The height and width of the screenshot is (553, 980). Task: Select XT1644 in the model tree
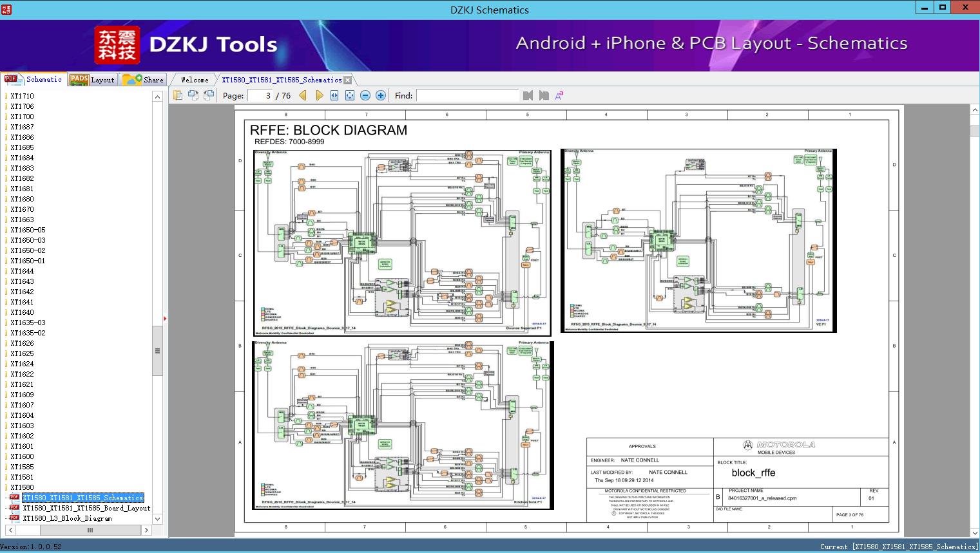(22, 271)
